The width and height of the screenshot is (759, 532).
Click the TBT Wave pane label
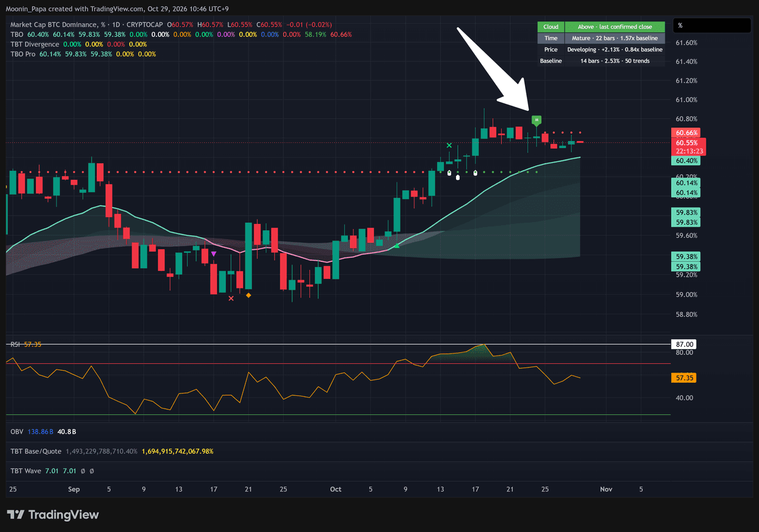click(25, 471)
